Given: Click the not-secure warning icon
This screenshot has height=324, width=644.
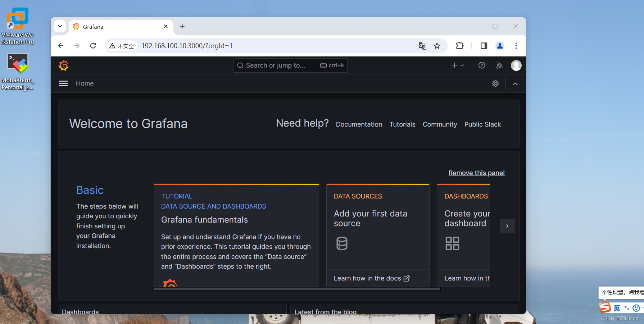Looking at the screenshot, I should coord(113,46).
